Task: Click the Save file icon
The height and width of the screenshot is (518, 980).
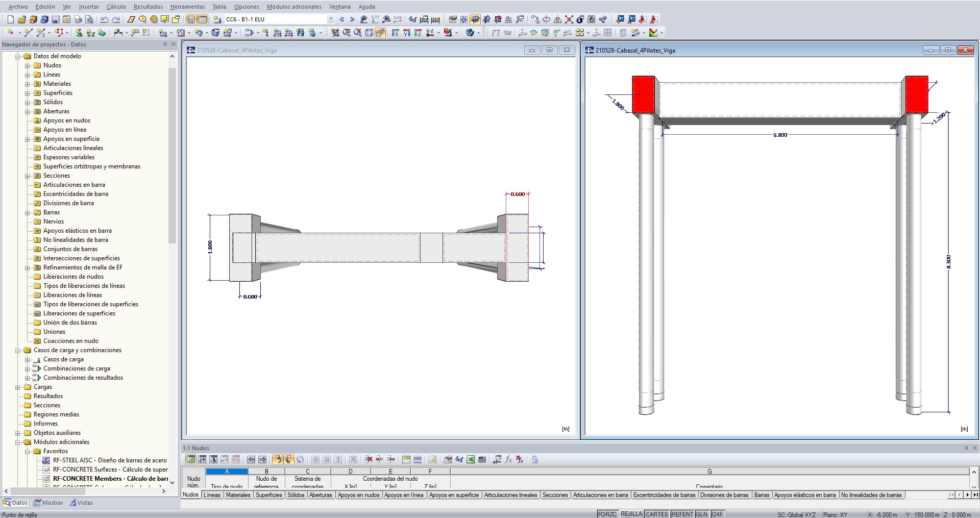Action: coord(55,19)
